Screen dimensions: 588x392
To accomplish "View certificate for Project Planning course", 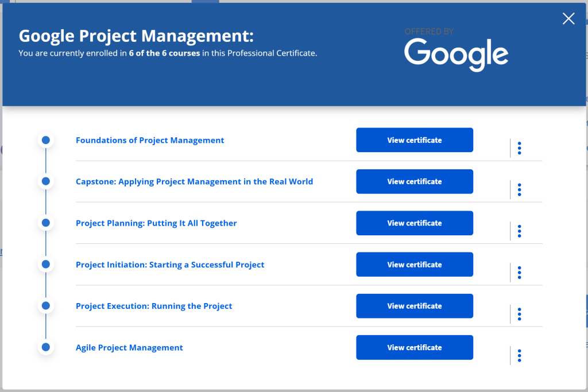I will click(415, 223).
